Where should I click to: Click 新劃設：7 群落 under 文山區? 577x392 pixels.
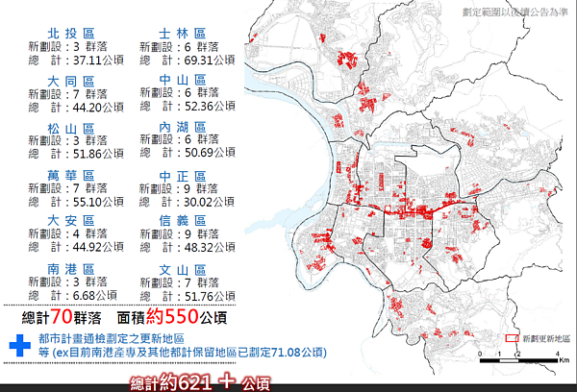179,282
